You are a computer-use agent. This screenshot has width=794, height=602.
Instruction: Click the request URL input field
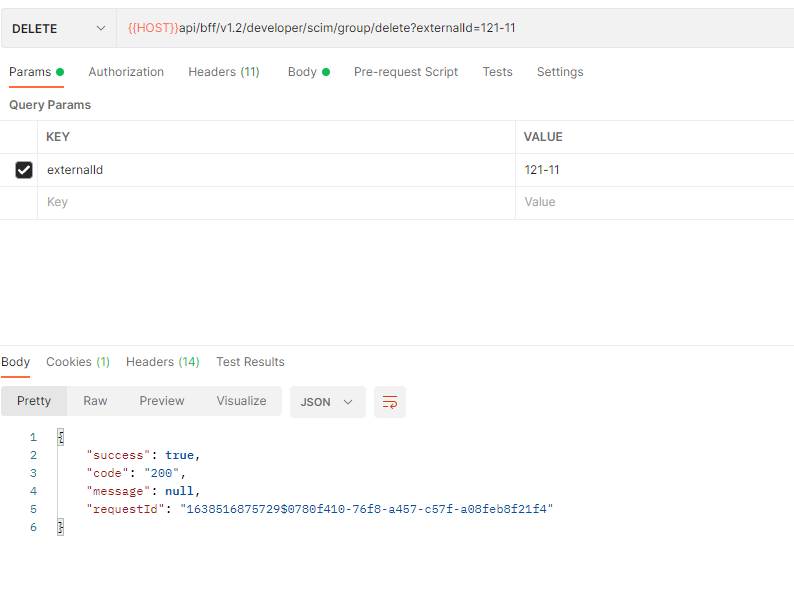click(450, 29)
